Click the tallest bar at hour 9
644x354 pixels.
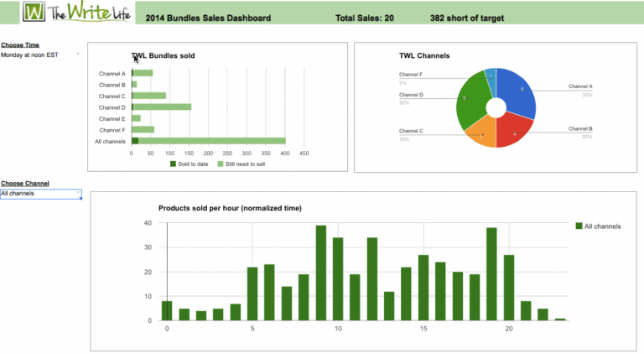(320, 273)
